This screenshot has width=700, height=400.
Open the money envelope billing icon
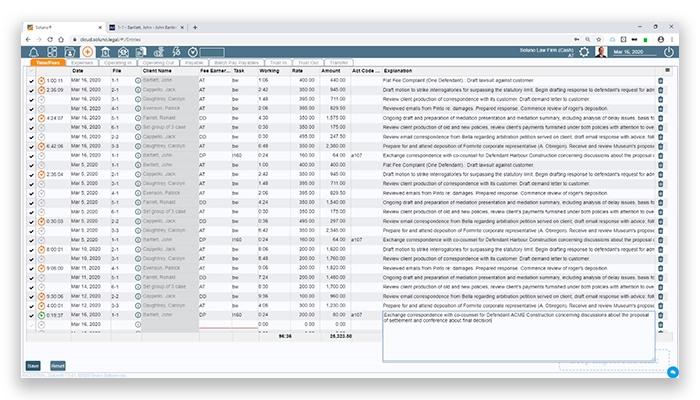pyautogui.click(x=123, y=52)
